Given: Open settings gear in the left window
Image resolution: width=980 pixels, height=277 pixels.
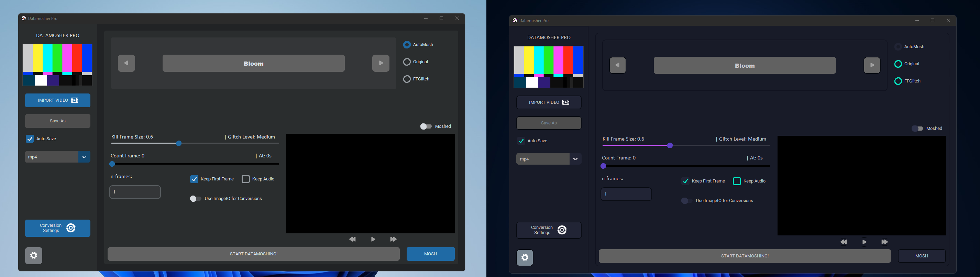Looking at the screenshot, I should click(34, 256).
